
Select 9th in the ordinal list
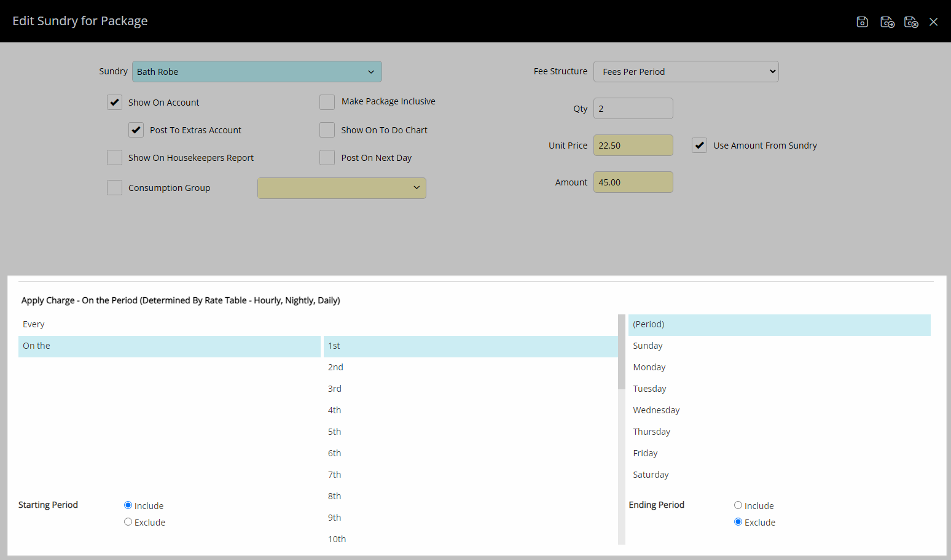471,518
